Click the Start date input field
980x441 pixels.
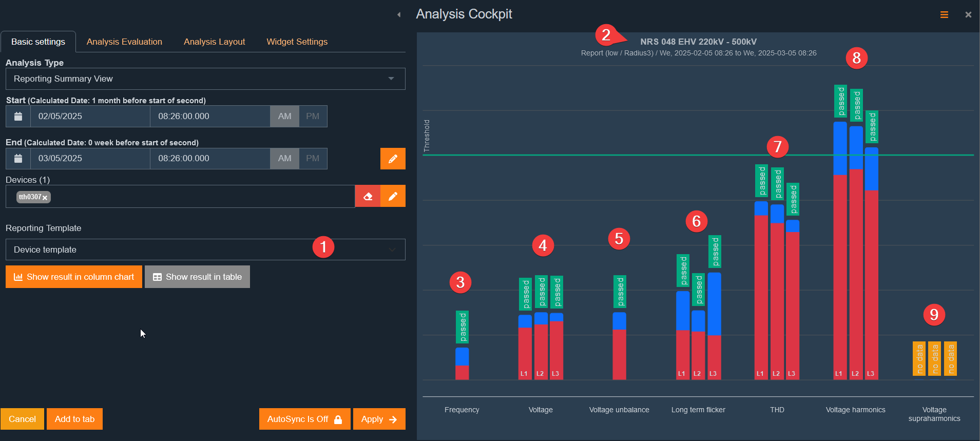pyautogui.click(x=90, y=117)
